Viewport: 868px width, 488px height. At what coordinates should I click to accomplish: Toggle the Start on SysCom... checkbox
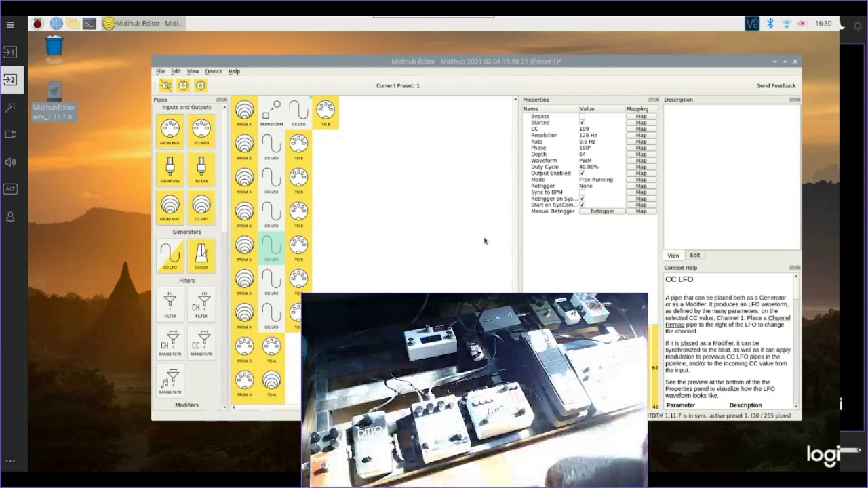[x=582, y=205]
